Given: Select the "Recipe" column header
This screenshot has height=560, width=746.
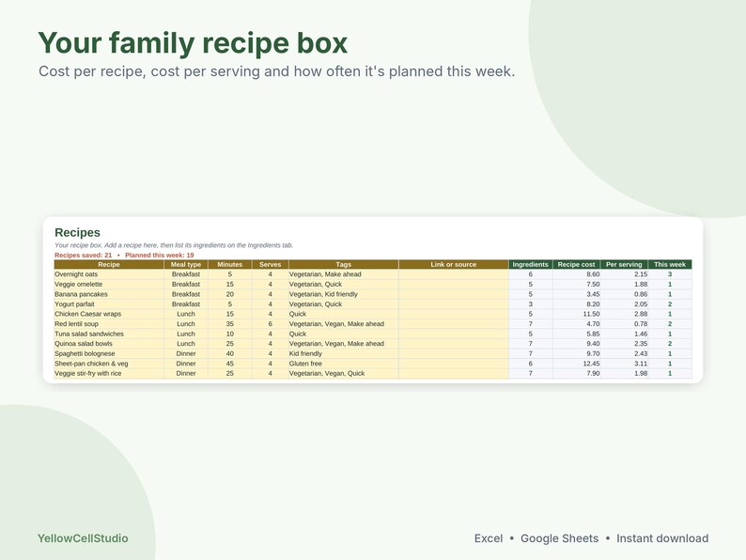Looking at the screenshot, I should (109, 265).
